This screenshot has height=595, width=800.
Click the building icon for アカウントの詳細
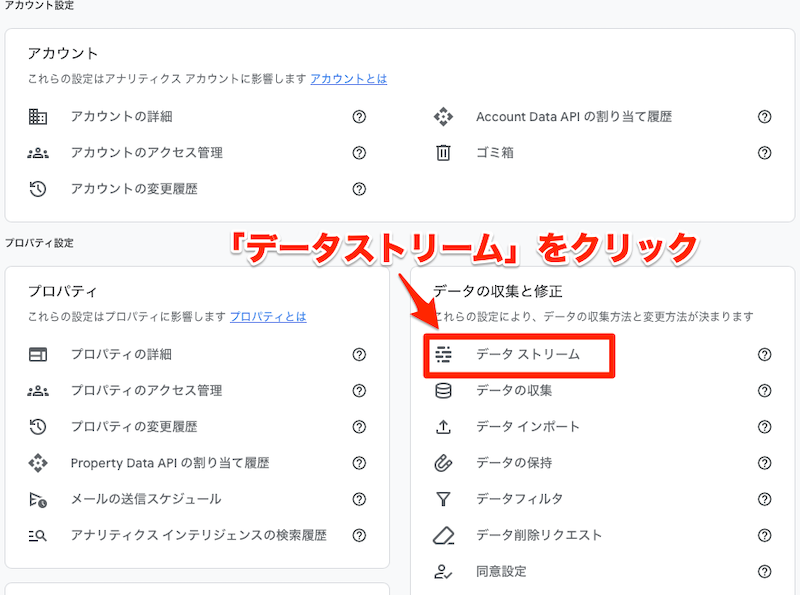coord(38,117)
